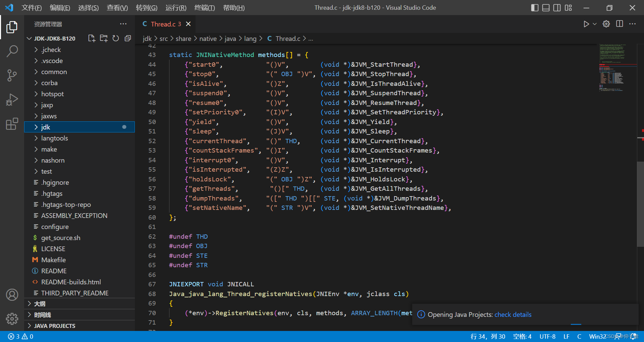Toggle the secondary side bar layout
This screenshot has width=644, height=342.
(x=557, y=7)
